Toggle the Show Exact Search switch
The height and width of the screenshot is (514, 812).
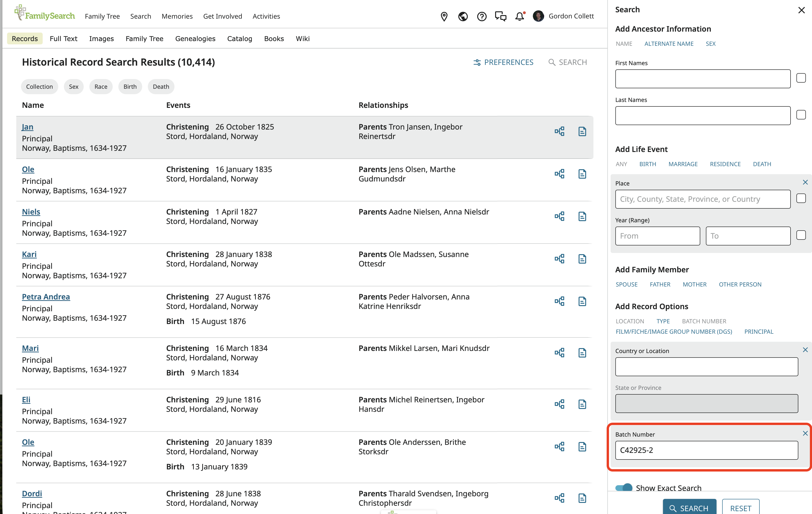click(623, 488)
